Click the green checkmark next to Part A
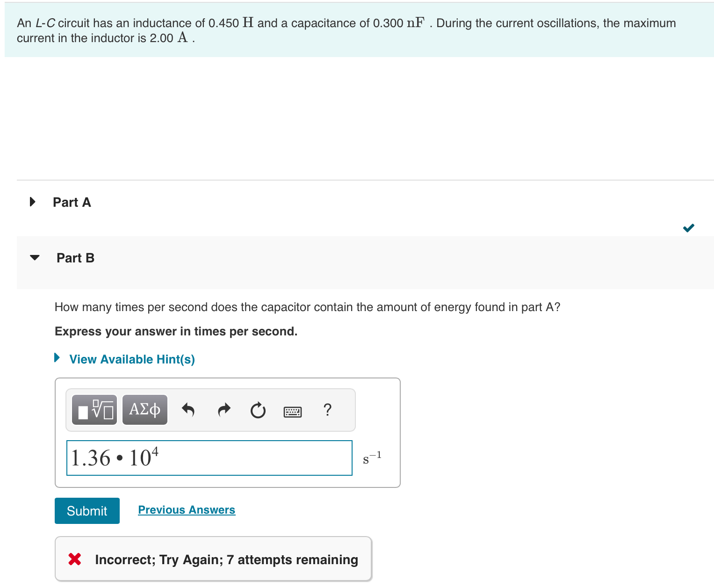This screenshot has width=714, height=588. click(x=688, y=228)
